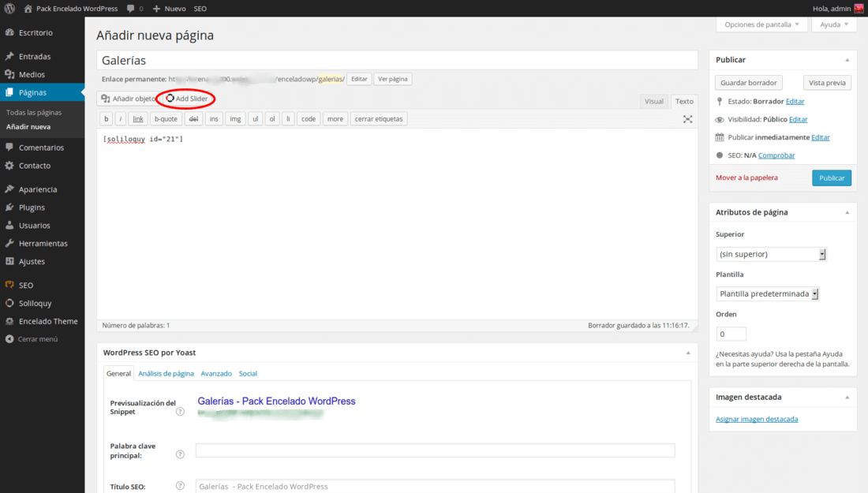Screen dimensions: 868x493
Task: Open the Análisis de página tab
Action: pos(166,373)
